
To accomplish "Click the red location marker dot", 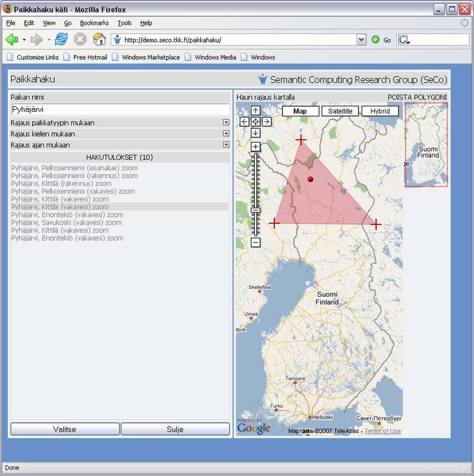I will coord(310,179).
